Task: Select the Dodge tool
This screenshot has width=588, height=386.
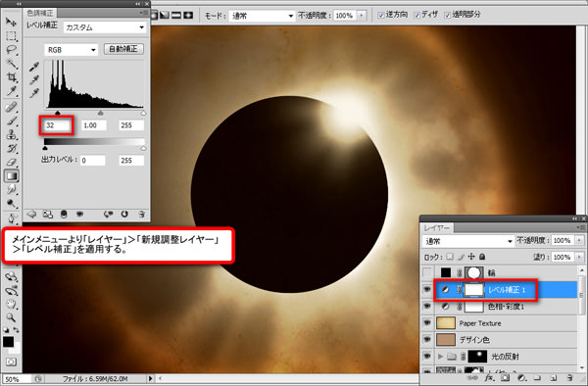Action: tap(11, 204)
